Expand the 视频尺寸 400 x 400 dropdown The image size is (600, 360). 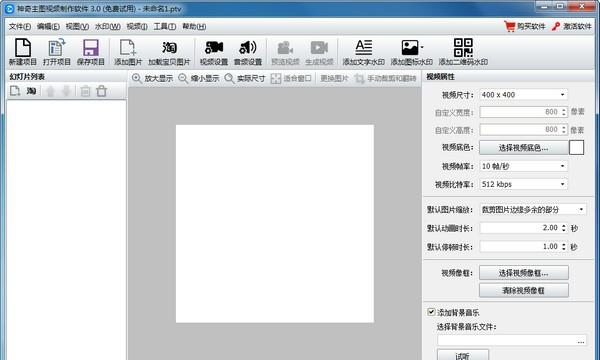pos(523,94)
